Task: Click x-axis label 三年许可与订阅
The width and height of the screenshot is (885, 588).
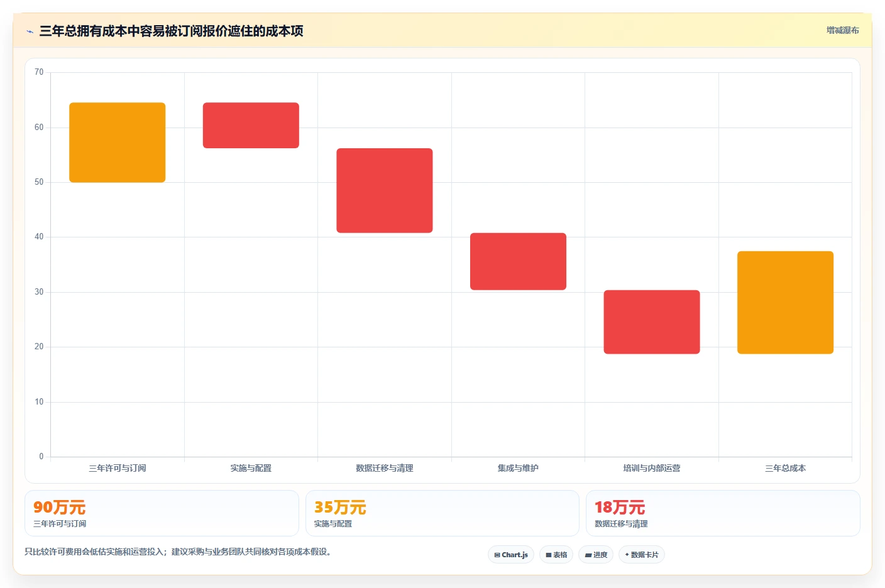Action: point(118,468)
